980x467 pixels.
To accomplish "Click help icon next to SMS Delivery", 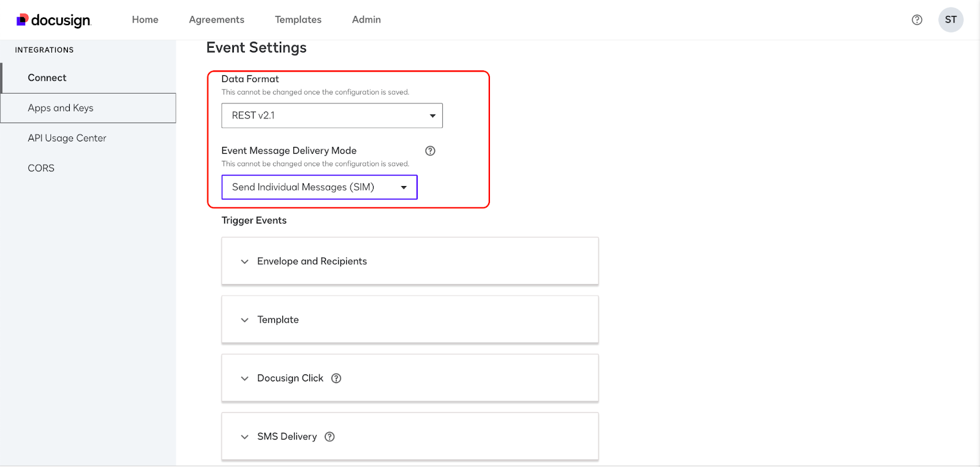I will (x=330, y=436).
